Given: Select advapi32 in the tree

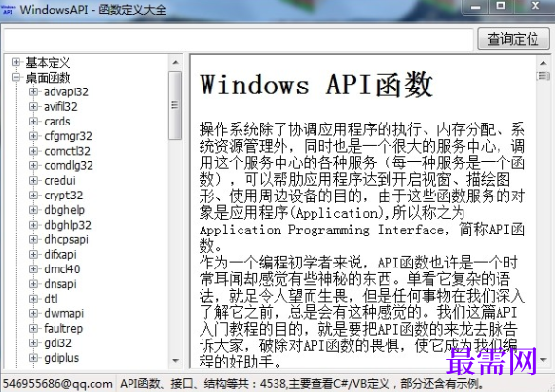Looking at the screenshot, I should tap(66, 92).
